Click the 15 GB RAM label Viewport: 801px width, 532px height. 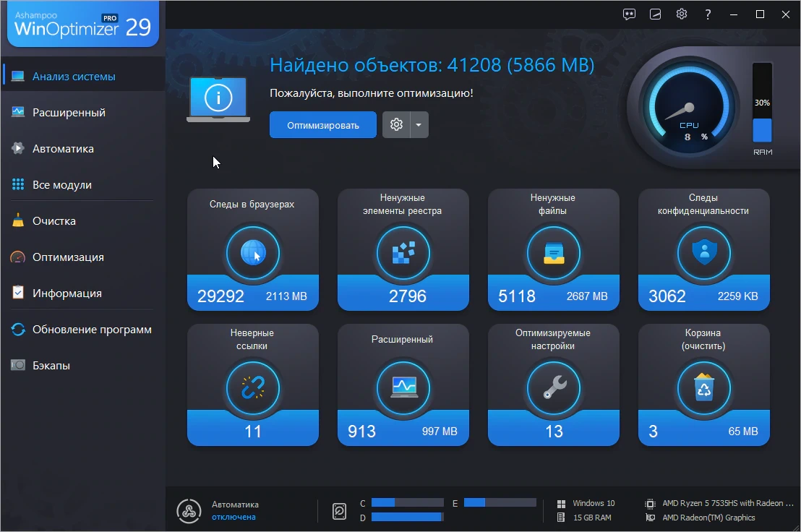click(592, 518)
